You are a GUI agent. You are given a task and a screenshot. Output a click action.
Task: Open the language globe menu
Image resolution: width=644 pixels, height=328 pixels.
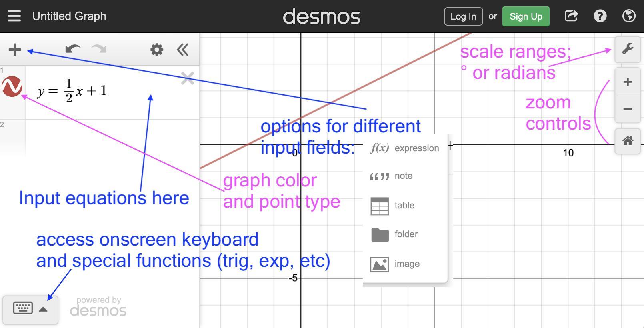(629, 16)
